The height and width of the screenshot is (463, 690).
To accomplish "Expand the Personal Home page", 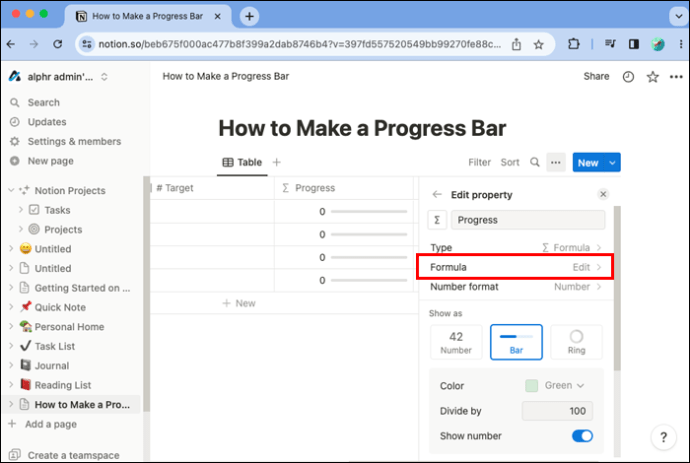I will (11, 327).
